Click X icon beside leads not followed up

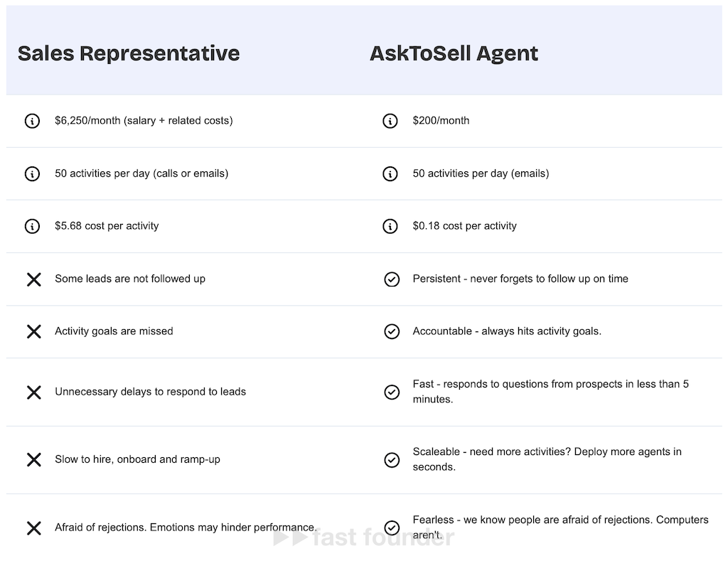33,279
